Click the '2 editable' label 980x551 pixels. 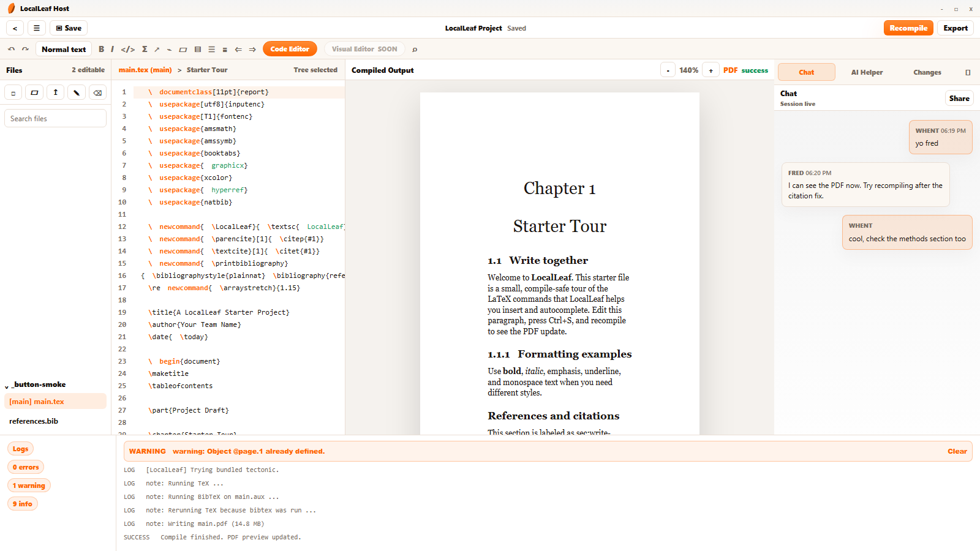point(88,70)
